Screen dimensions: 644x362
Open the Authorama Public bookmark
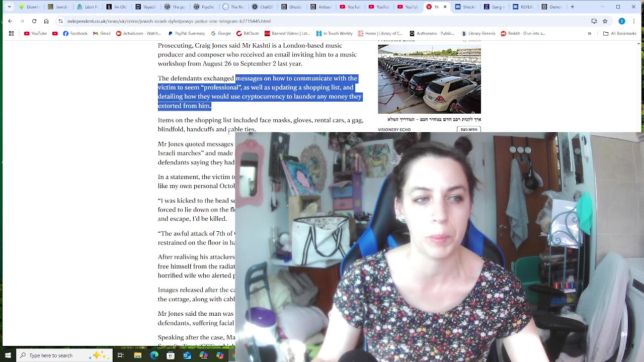click(x=432, y=34)
